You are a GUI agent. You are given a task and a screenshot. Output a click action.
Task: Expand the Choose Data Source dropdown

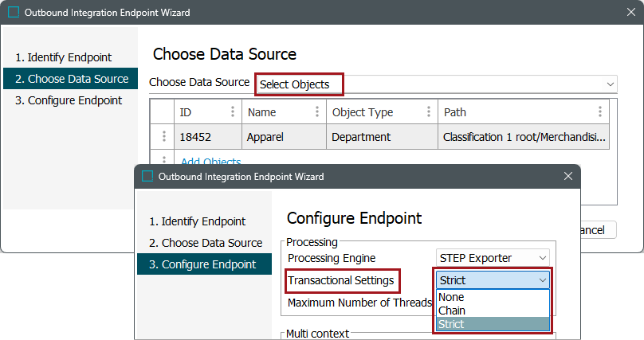coord(611,84)
